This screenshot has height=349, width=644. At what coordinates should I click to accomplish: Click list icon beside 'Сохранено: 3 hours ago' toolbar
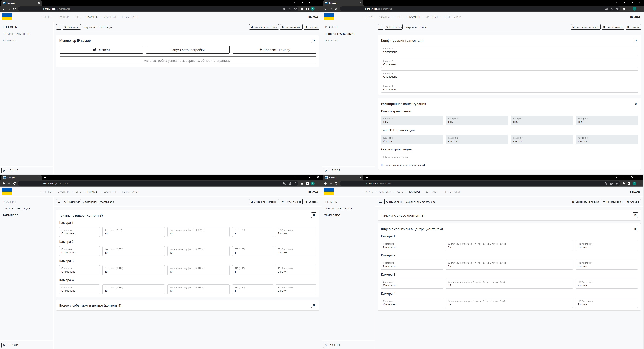(x=59, y=27)
